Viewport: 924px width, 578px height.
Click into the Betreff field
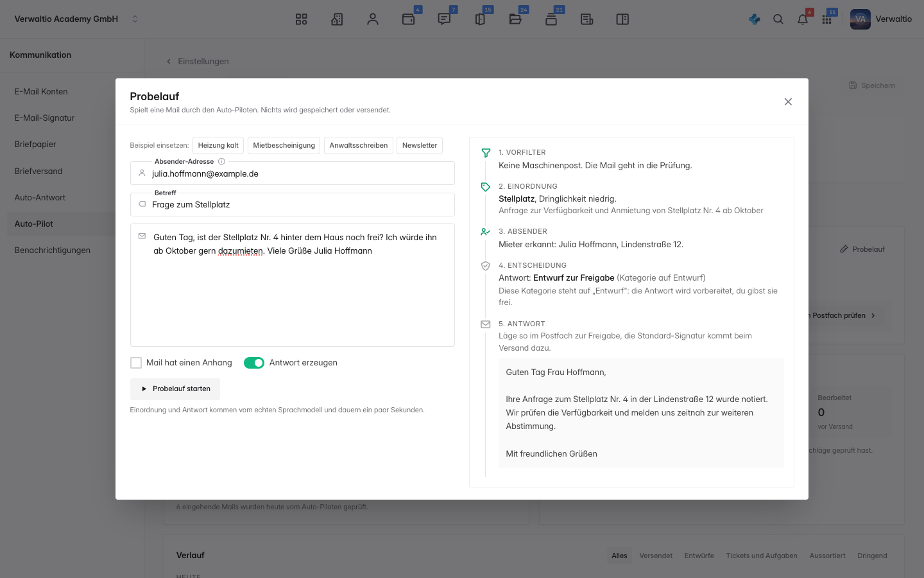(x=293, y=205)
